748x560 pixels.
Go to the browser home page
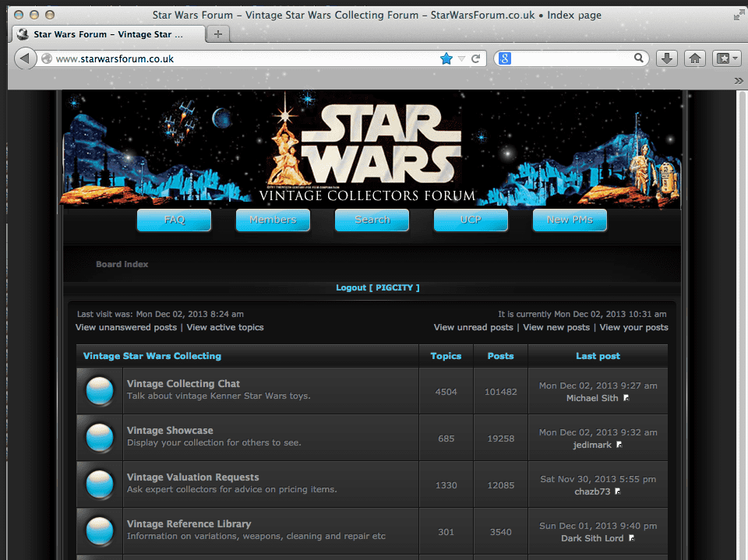[x=695, y=58]
